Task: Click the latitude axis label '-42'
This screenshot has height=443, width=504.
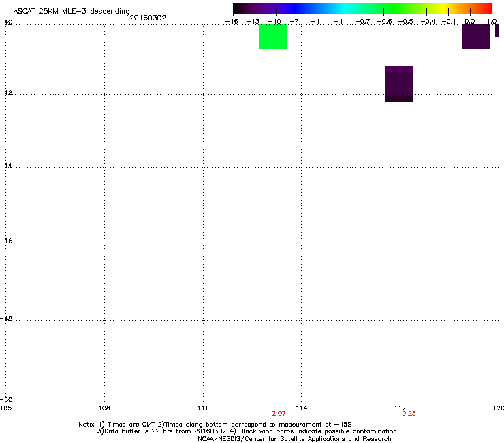Action: pos(6,92)
